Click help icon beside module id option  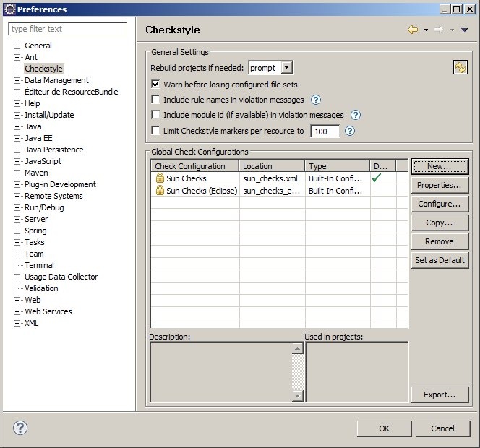355,115
